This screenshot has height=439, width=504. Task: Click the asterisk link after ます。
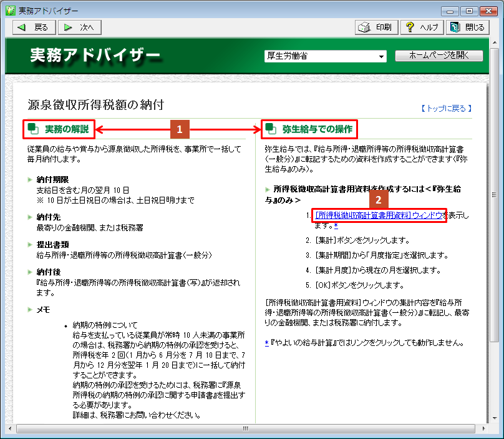coord(336,225)
